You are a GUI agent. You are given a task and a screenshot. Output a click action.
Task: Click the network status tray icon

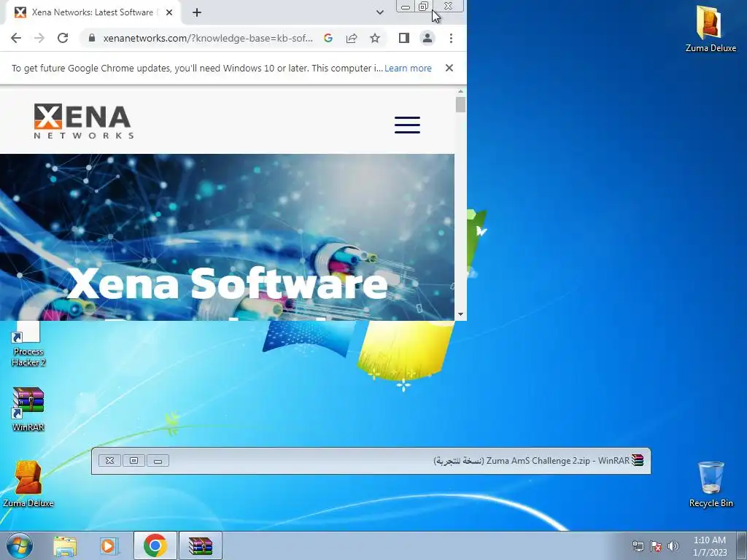638,545
